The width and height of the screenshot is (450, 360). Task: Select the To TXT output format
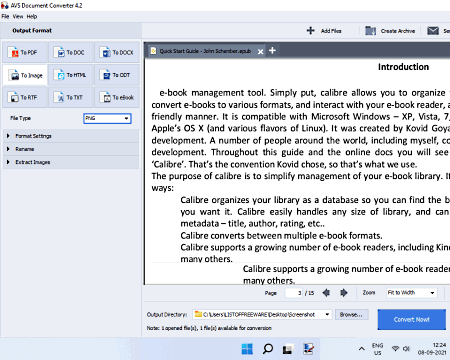tap(71, 97)
